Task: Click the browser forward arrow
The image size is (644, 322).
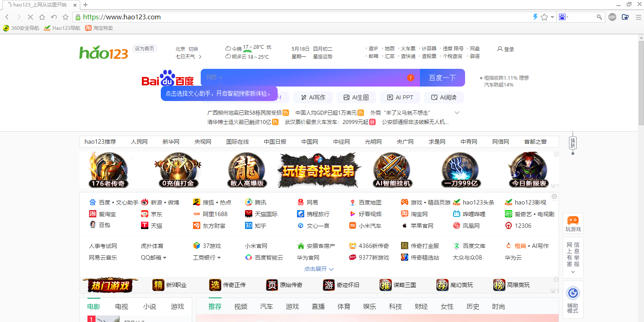Action: click(19, 17)
